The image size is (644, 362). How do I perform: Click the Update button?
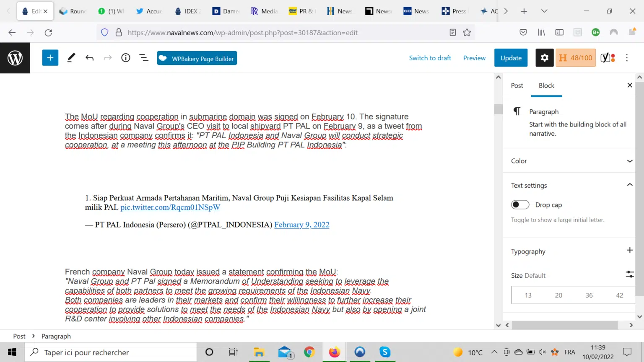[511, 58]
